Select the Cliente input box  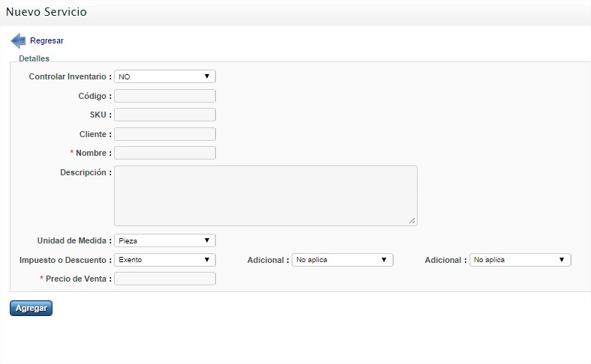pos(165,134)
